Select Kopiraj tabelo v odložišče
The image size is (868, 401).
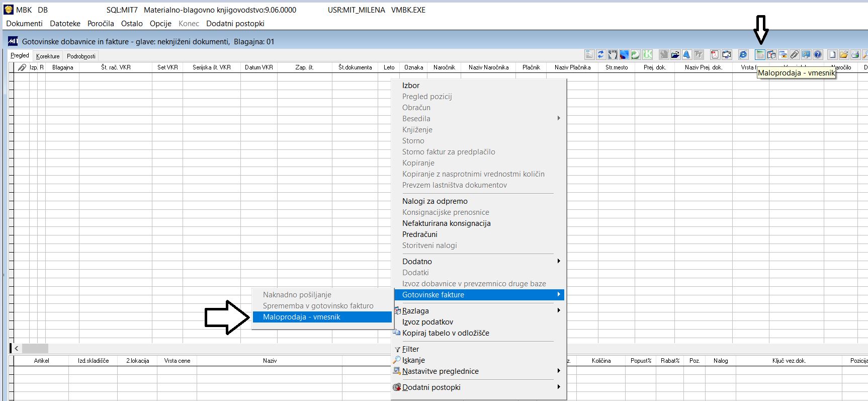pos(479,333)
